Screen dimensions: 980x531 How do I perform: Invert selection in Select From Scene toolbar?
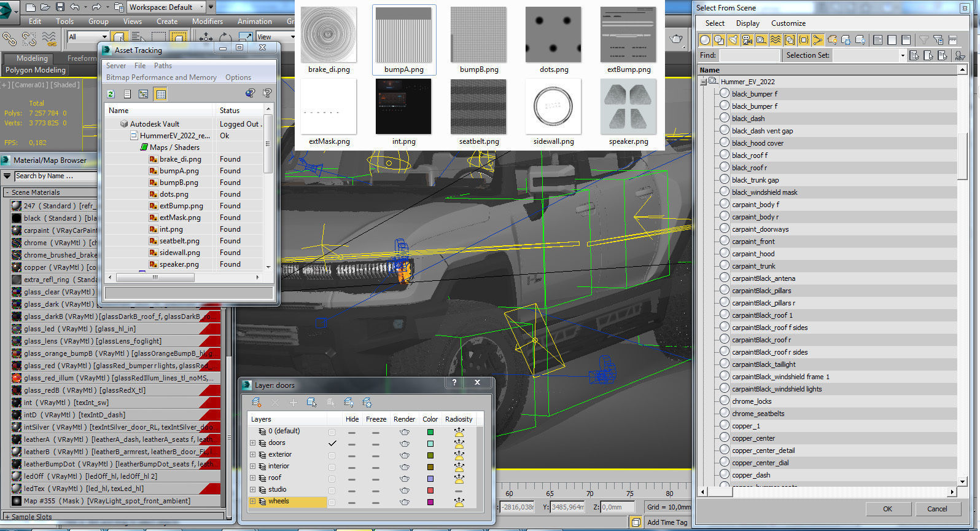[x=907, y=40]
